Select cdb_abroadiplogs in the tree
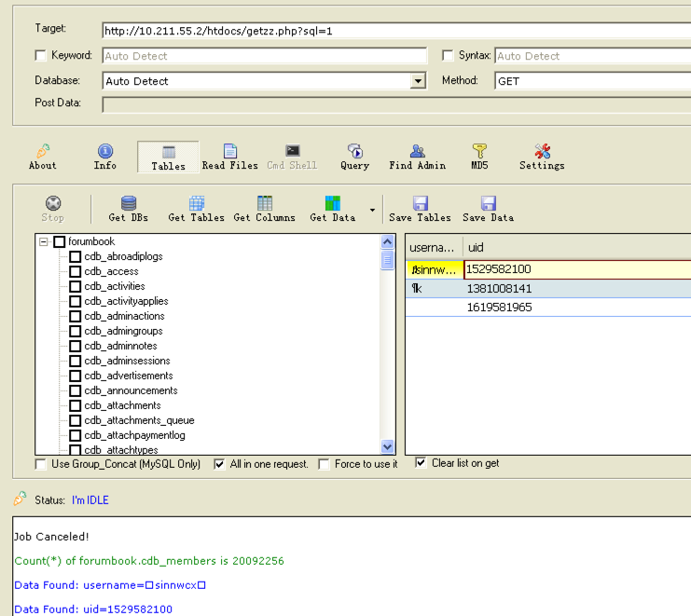The width and height of the screenshot is (691, 616). click(x=123, y=256)
